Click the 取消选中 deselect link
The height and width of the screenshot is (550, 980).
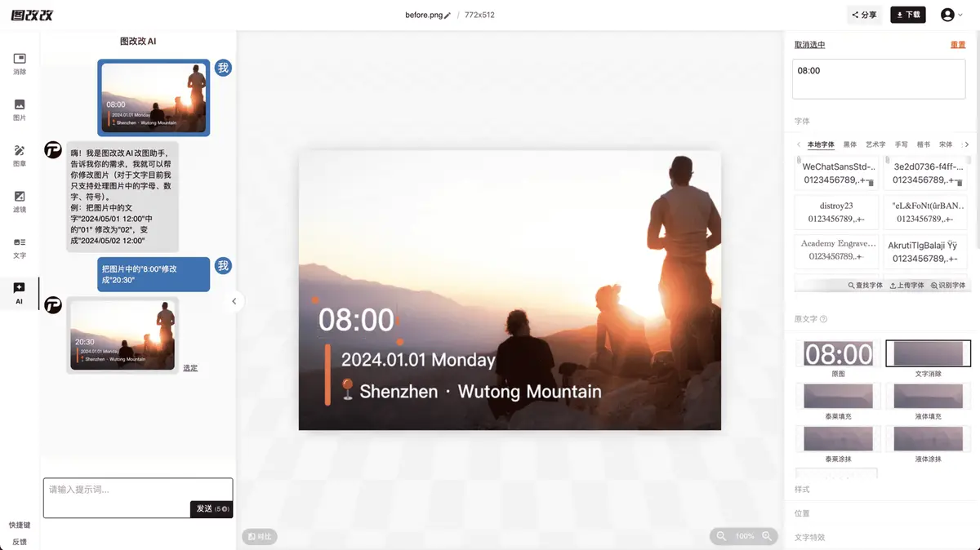pyautogui.click(x=810, y=45)
